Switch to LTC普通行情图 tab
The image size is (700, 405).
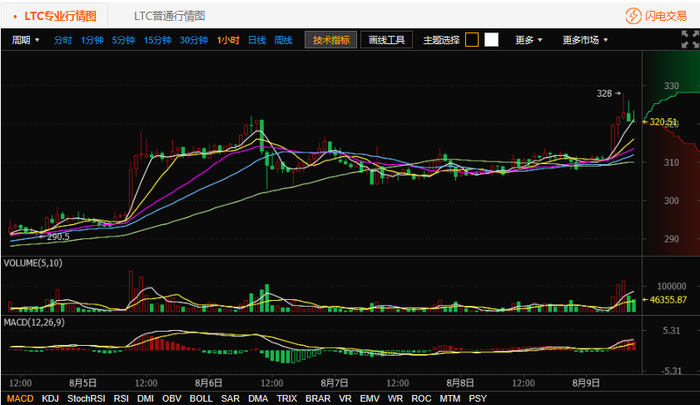pyautogui.click(x=170, y=16)
